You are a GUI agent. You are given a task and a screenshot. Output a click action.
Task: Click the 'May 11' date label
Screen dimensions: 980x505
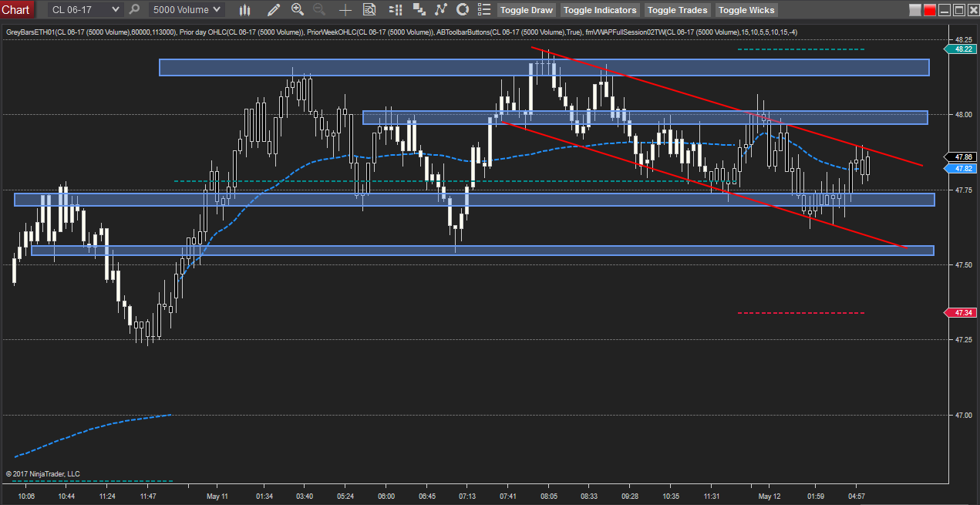(x=217, y=496)
